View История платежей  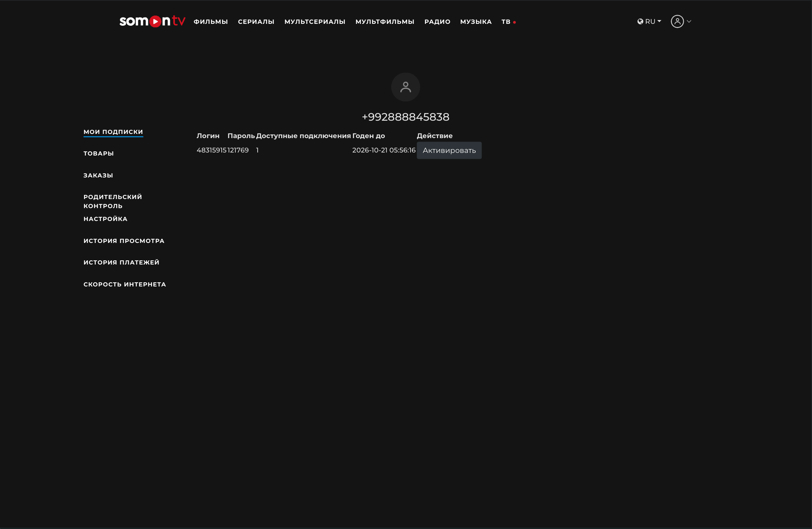(x=121, y=263)
